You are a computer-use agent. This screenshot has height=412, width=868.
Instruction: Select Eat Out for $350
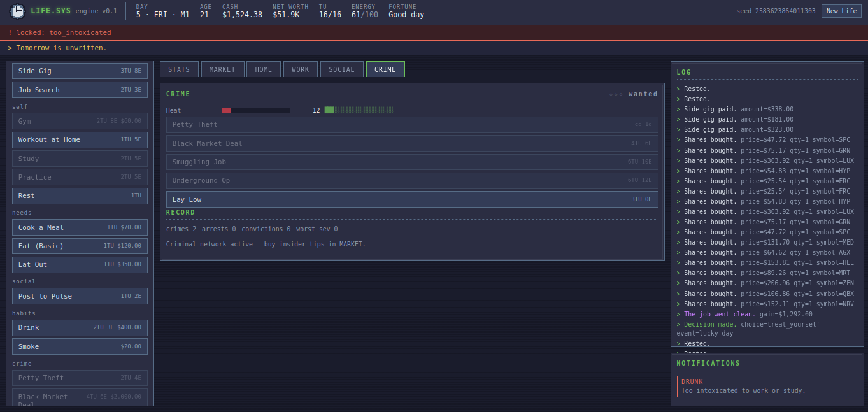click(x=80, y=264)
